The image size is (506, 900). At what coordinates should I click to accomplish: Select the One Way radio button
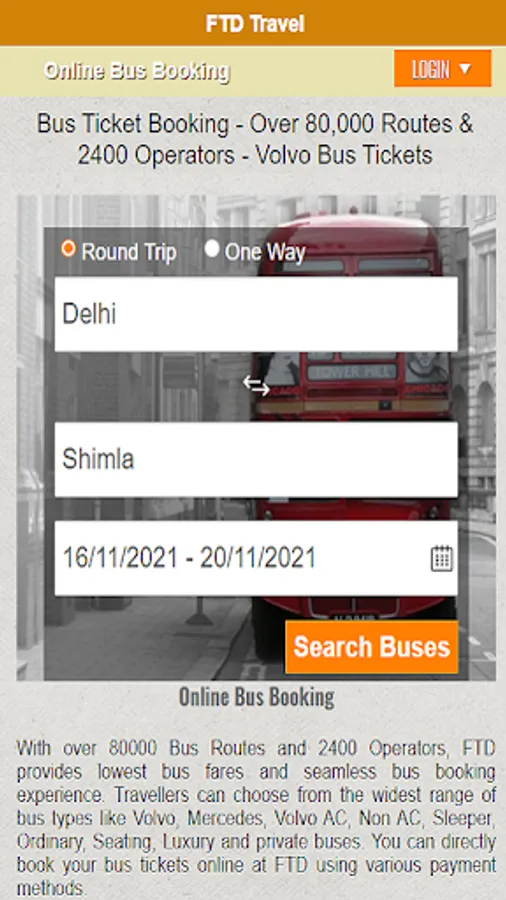212,249
